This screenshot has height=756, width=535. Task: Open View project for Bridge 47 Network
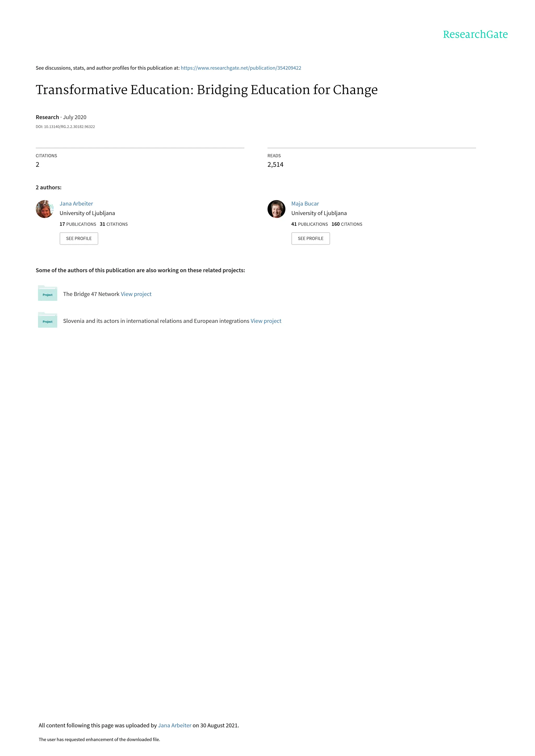click(x=136, y=294)
